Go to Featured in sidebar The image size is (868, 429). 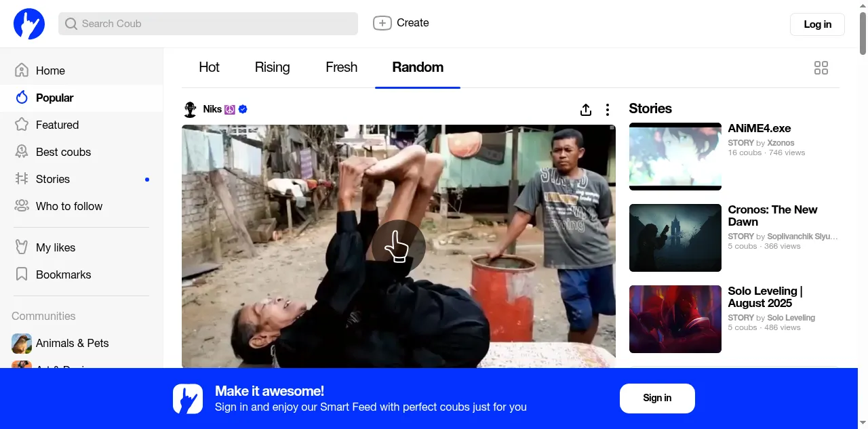point(57,125)
